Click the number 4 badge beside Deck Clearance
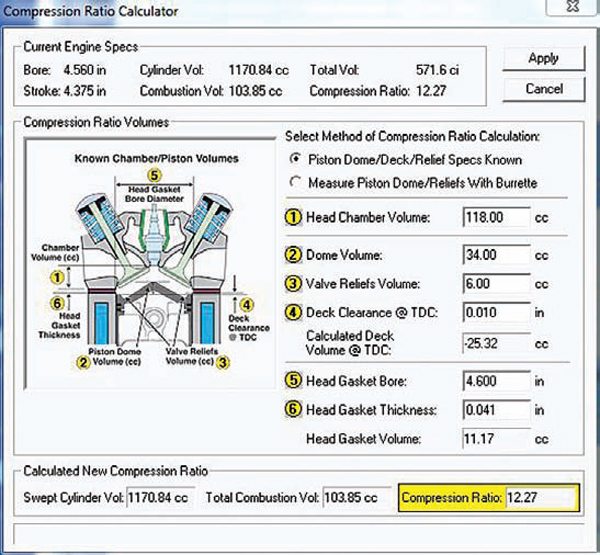The image size is (600, 555). [x=293, y=313]
